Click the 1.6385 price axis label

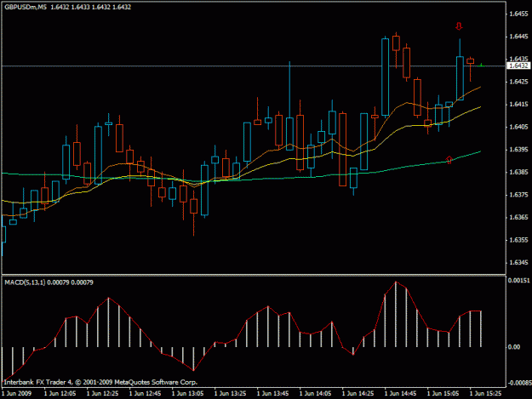coord(518,172)
